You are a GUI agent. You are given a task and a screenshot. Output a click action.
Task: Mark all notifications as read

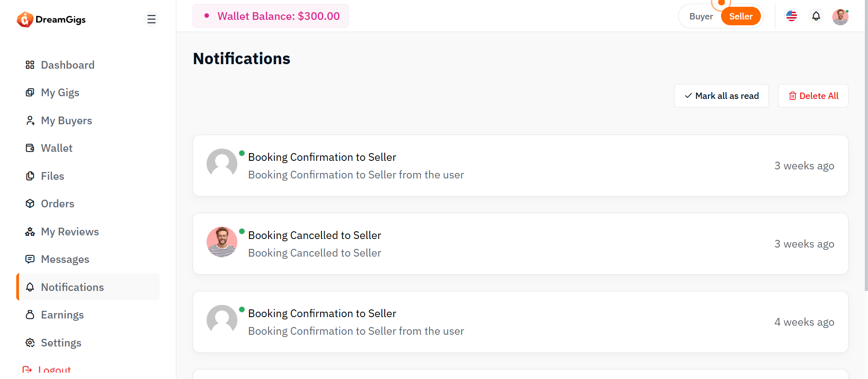click(722, 96)
